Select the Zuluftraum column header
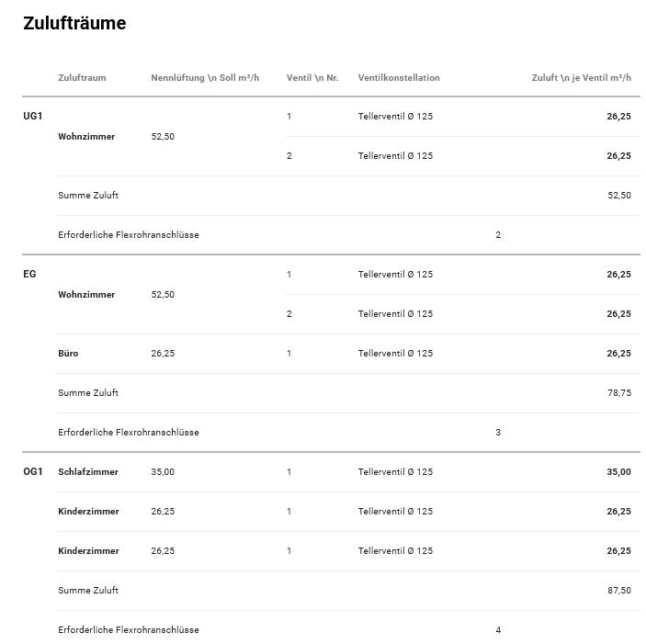 [82, 78]
